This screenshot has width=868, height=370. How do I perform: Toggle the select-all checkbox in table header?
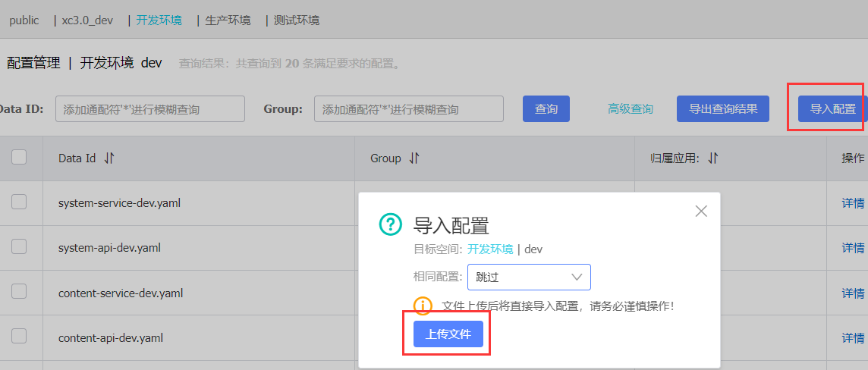[20, 158]
